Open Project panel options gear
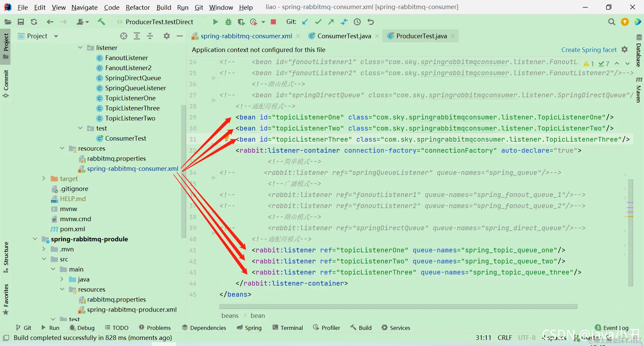Image resolution: width=644 pixels, height=346 pixels. [167, 36]
